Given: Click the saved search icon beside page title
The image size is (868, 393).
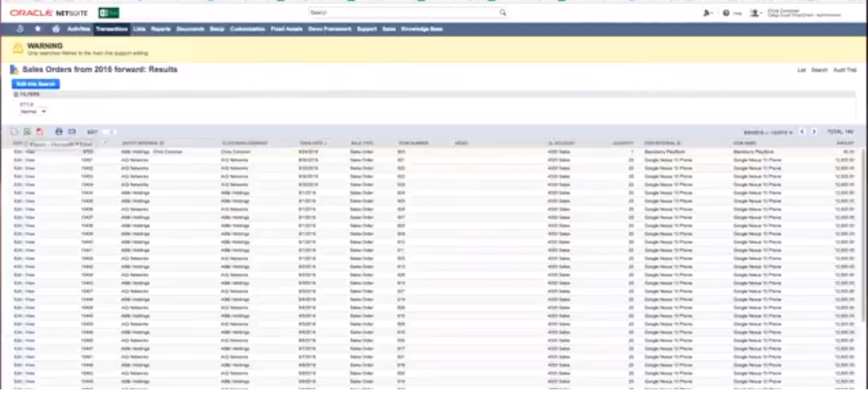Looking at the screenshot, I should (x=15, y=70).
